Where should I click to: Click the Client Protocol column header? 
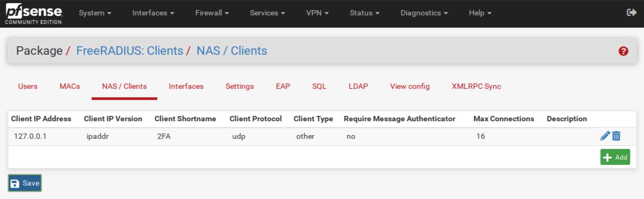[x=256, y=119]
